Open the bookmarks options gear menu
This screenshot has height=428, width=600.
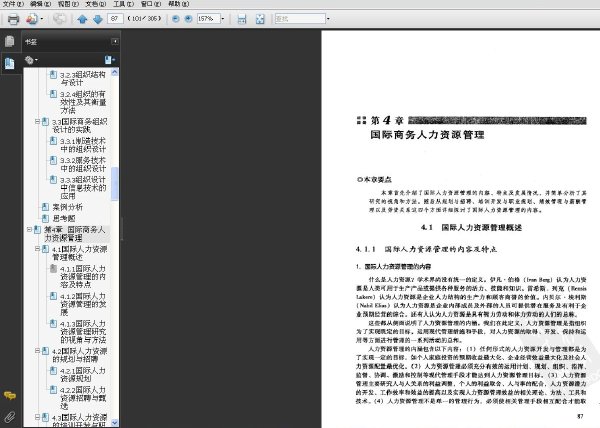pos(31,60)
